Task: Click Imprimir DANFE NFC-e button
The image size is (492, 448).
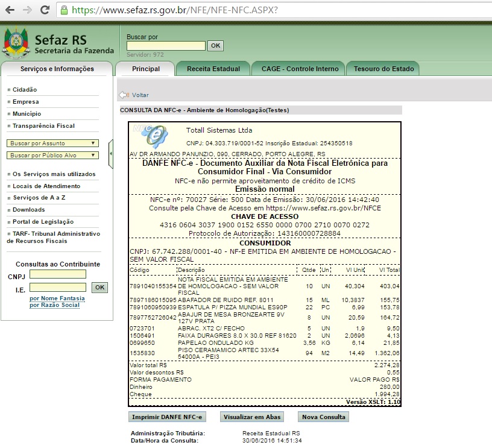Action: pyautogui.click(x=167, y=417)
